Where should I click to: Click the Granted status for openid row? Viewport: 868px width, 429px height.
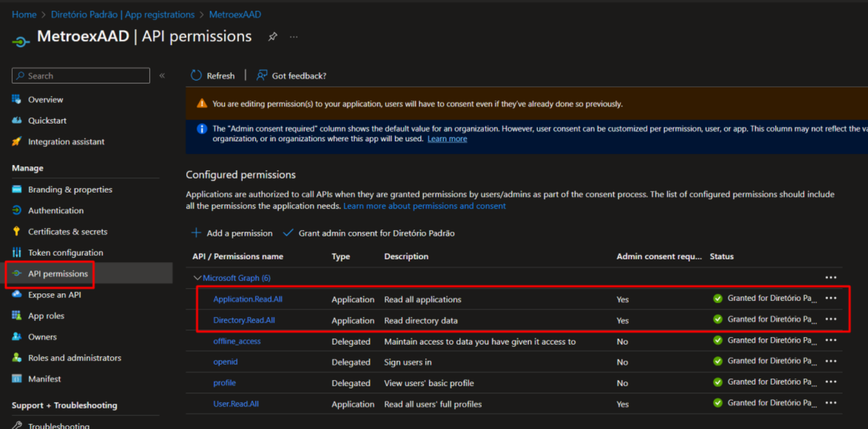coord(765,361)
